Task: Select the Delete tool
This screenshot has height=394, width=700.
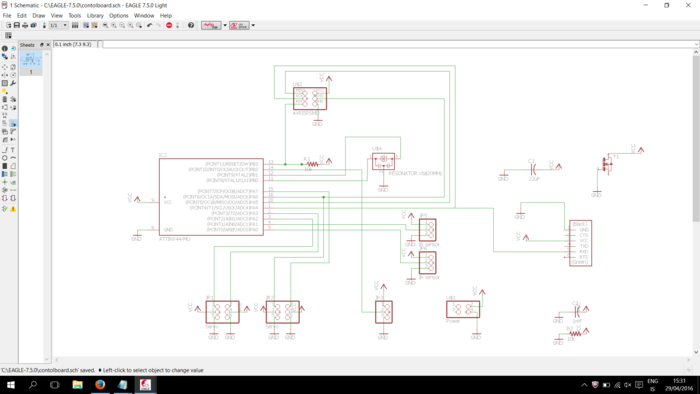Action: 4,99
